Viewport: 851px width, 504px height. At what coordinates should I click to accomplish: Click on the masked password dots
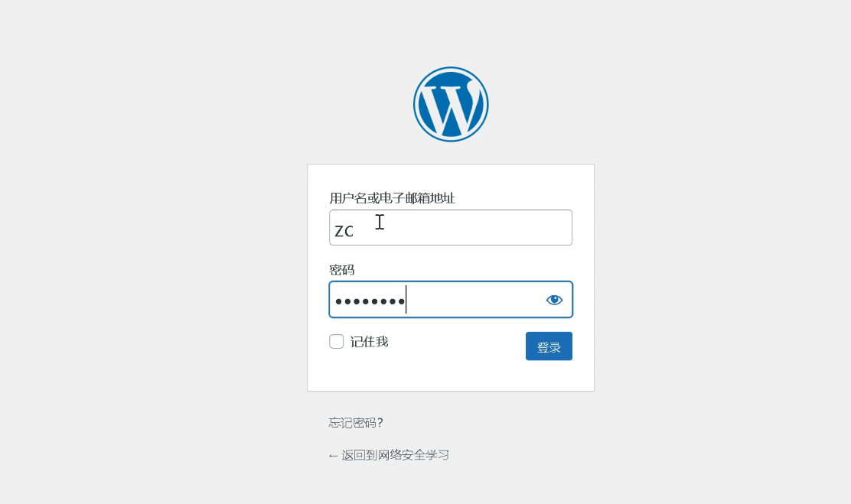pyautogui.click(x=370, y=301)
